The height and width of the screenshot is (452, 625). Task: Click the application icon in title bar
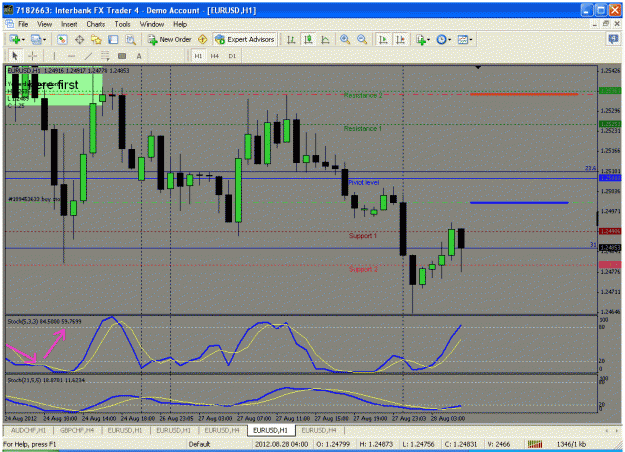click(8, 10)
